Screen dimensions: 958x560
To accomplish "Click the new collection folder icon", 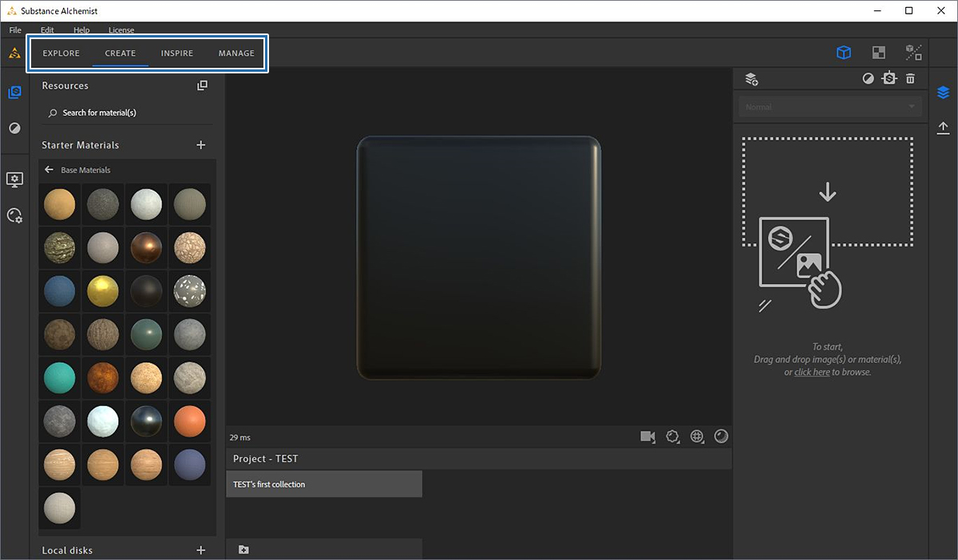I will [243, 550].
